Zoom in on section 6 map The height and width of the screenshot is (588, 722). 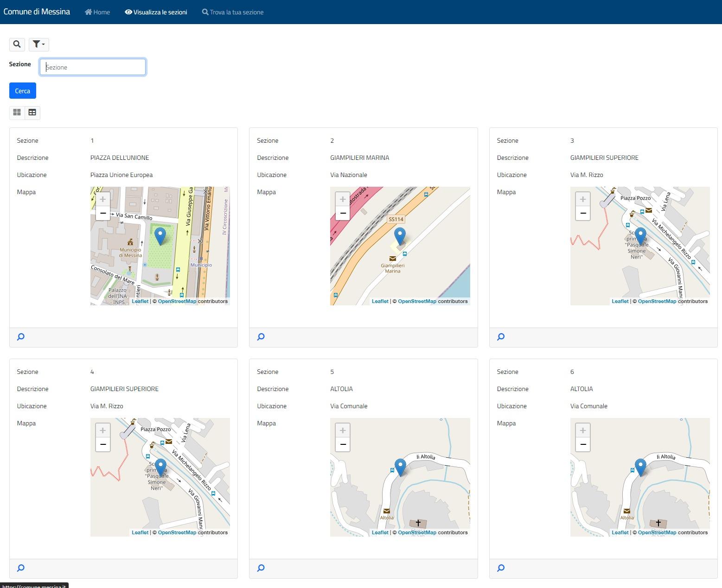582,430
